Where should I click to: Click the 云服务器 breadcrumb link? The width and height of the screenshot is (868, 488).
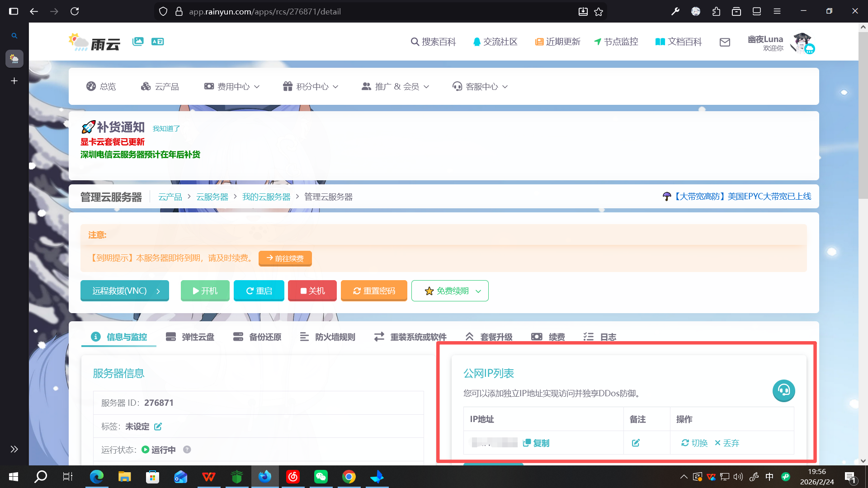pyautogui.click(x=212, y=197)
